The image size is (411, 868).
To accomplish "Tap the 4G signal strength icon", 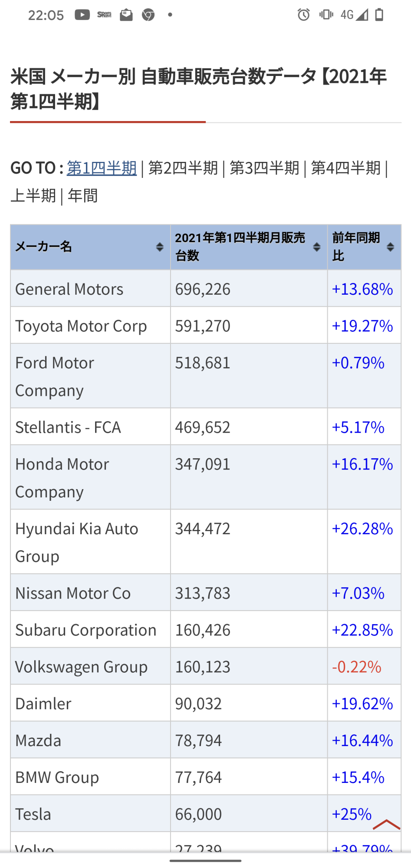I will [x=354, y=15].
